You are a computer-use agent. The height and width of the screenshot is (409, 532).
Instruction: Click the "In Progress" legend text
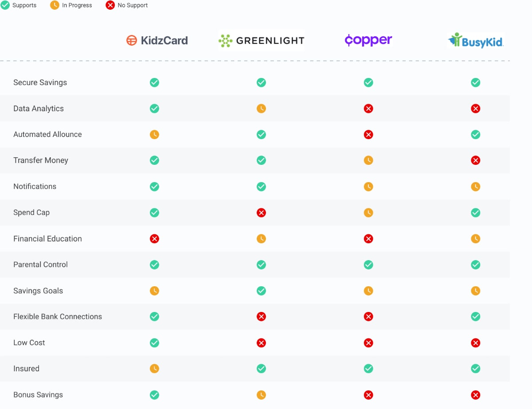pos(77,5)
